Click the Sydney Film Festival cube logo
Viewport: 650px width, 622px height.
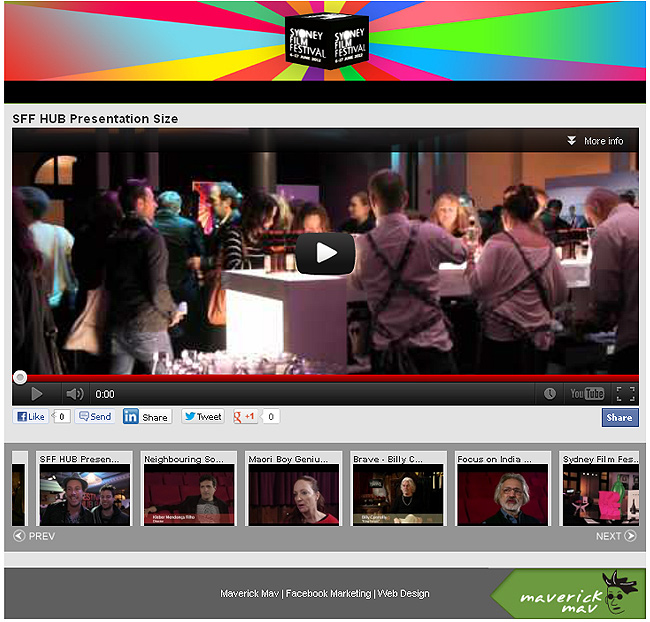327,41
